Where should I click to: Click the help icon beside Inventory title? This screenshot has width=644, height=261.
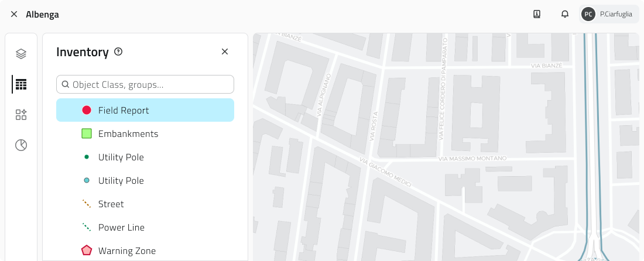click(118, 51)
